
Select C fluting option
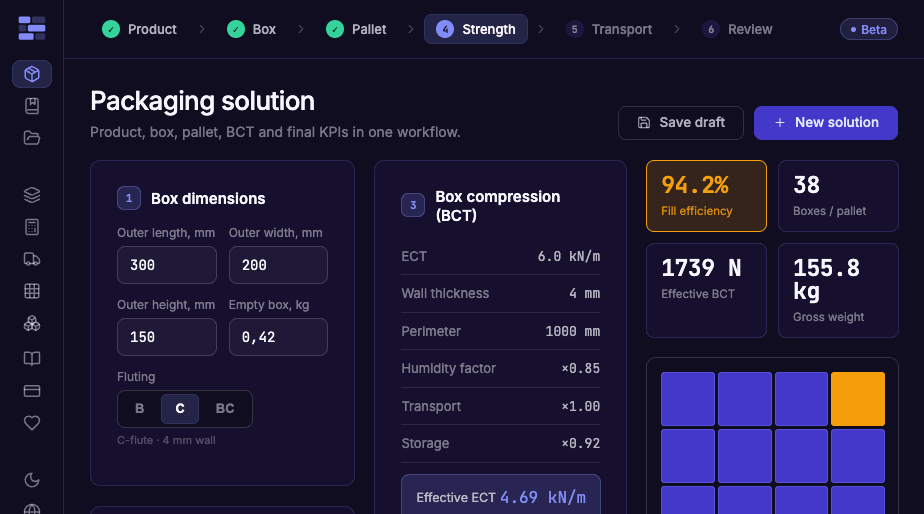point(180,408)
